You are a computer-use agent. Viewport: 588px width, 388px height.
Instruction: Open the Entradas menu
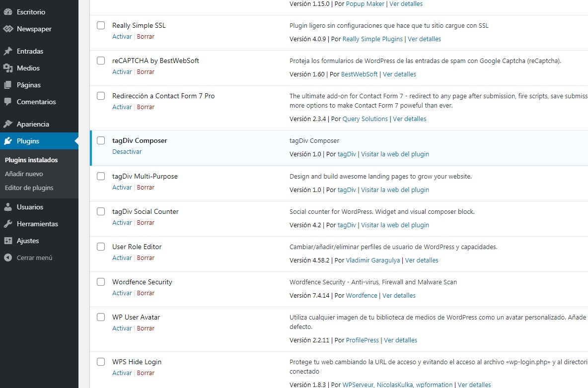[39, 51]
